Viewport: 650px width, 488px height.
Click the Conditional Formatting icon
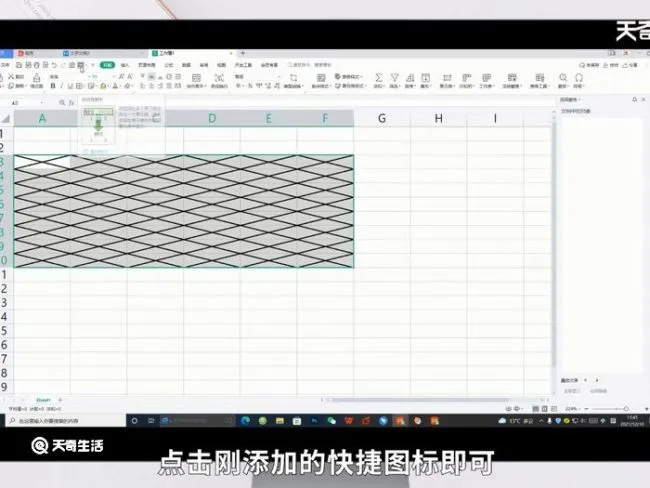click(x=320, y=78)
